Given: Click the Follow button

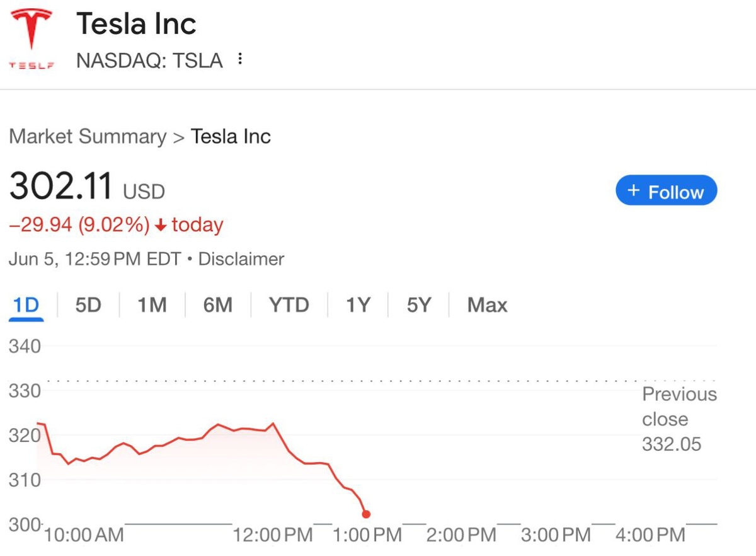Looking at the screenshot, I should click(666, 191).
